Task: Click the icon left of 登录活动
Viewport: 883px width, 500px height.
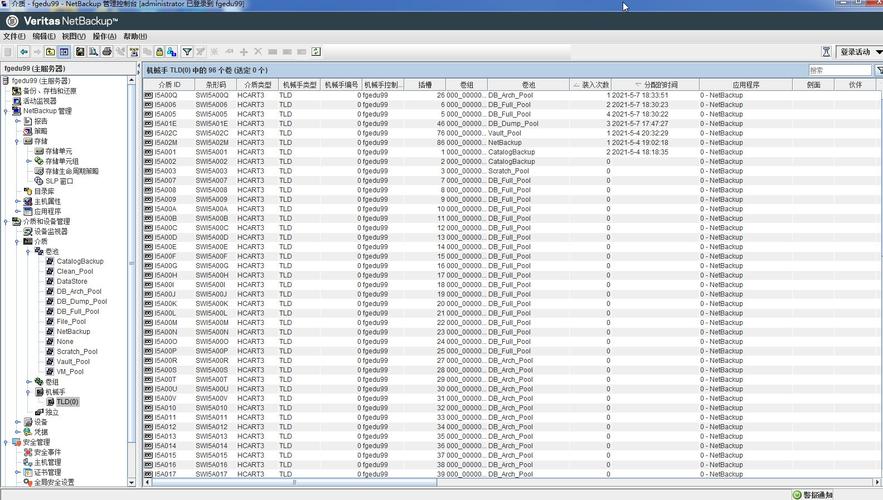Action: pos(826,52)
